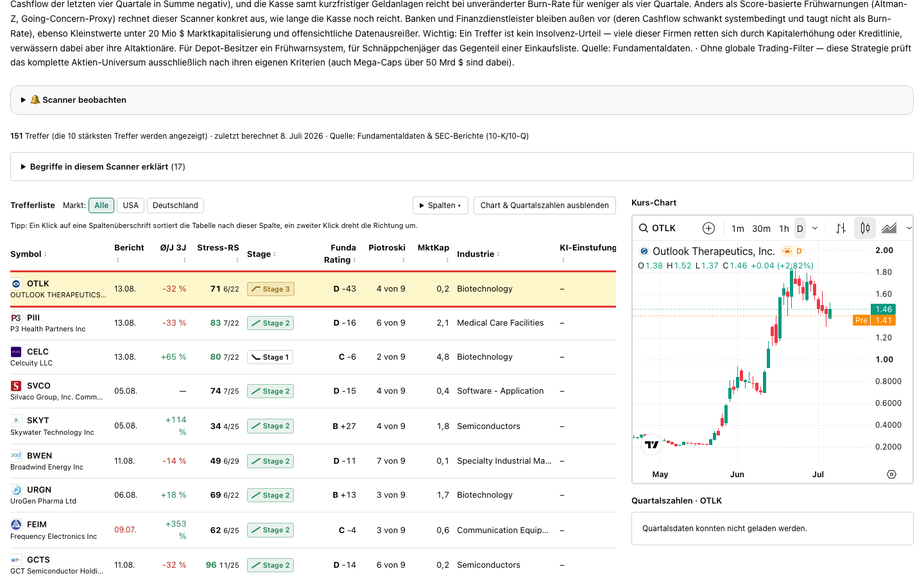Click sort arrows under Bericht header
Image resolution: width=924 pixels, height=578 pixels.
(118, 260)
